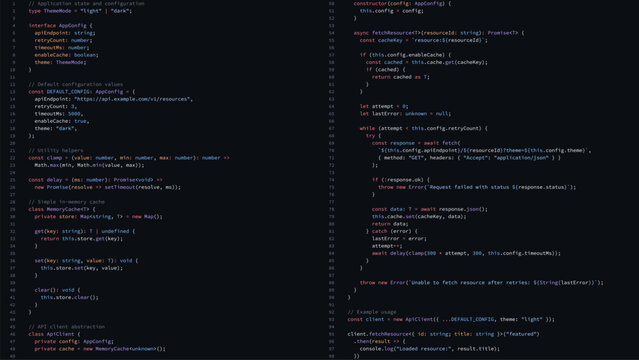Click the 'this.cache.set(cacheKey, data);' line
639x360 pixels.
[x=419, y=216]
